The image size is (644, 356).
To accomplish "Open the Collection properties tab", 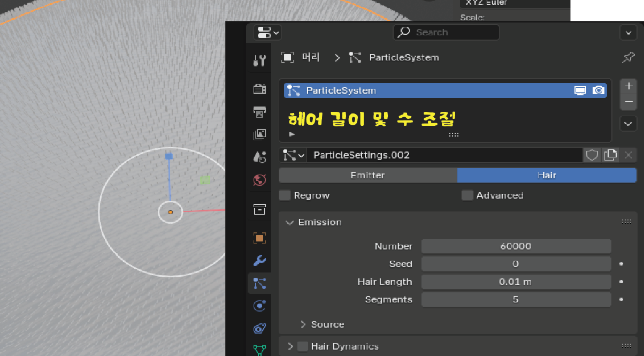I will tap(259, 209).
